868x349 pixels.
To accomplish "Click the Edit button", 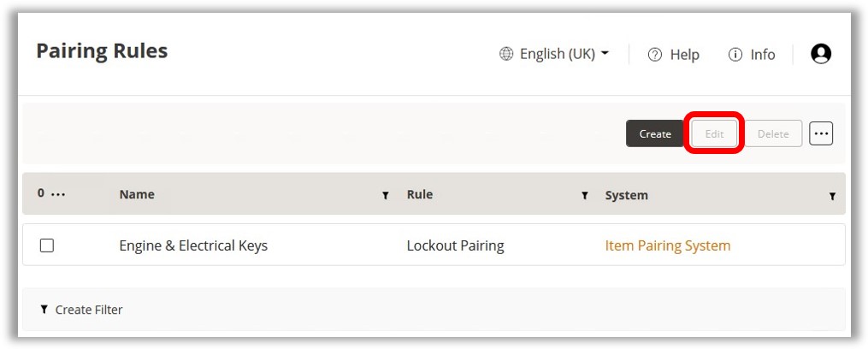I will pos(714,133).
